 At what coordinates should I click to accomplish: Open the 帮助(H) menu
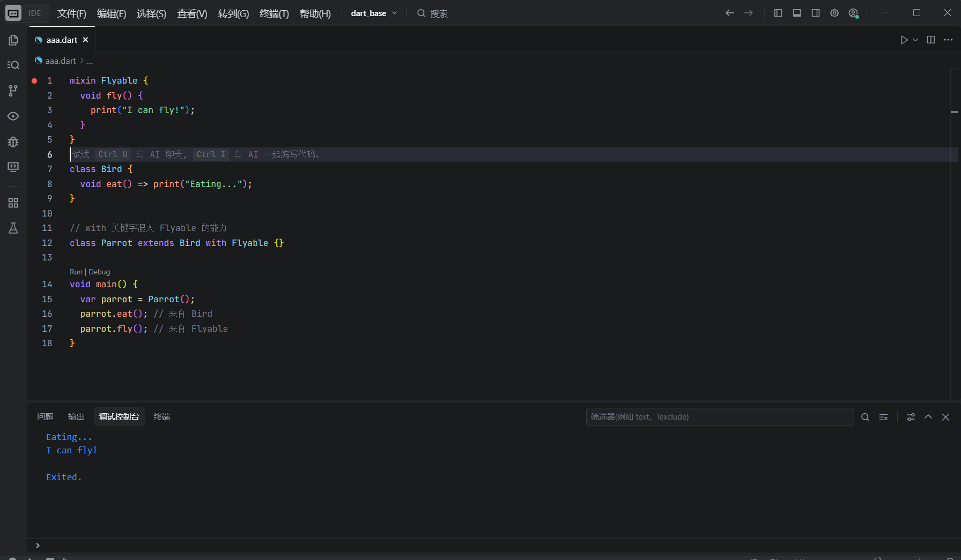pos(315,13)
